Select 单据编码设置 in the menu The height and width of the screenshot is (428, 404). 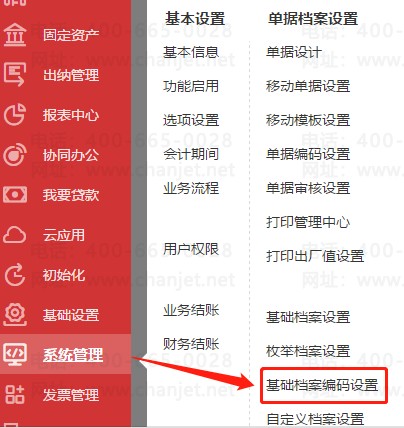[x=308, y=154]
